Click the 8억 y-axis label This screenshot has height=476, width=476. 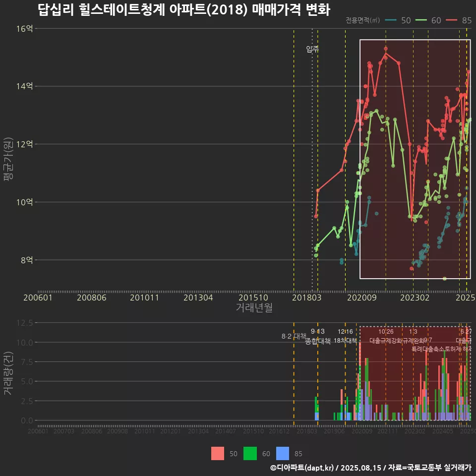(x=27, y=260)
